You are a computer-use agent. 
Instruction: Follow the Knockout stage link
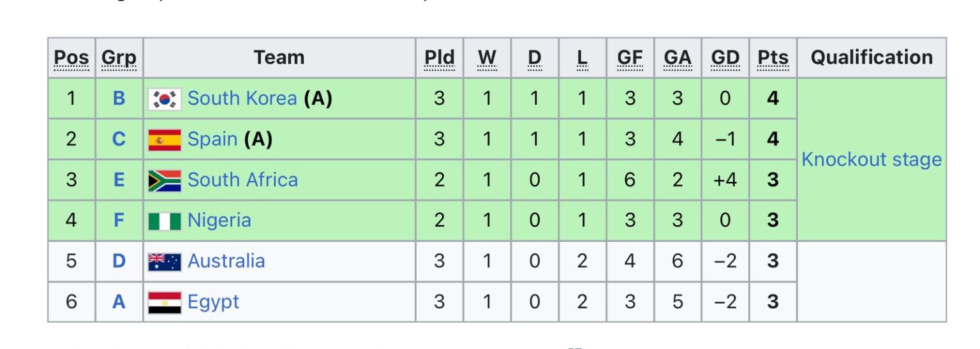coord(871,160)
